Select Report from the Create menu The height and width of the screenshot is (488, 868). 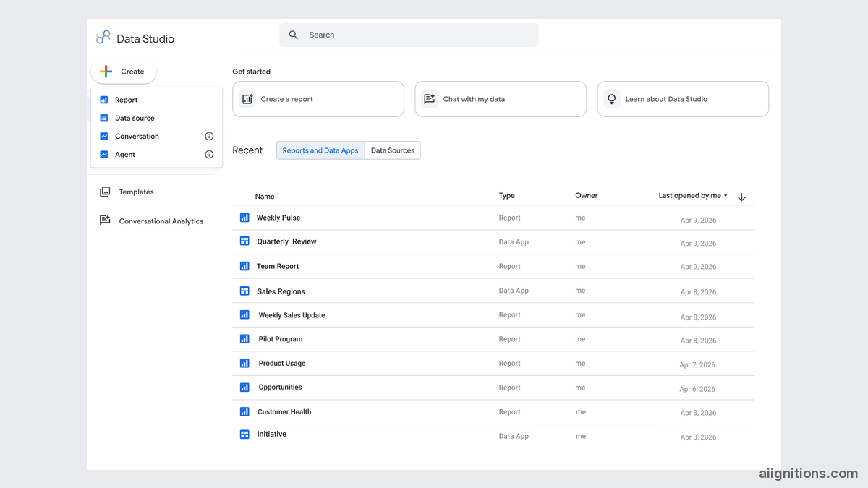click(x=156, y=100)
